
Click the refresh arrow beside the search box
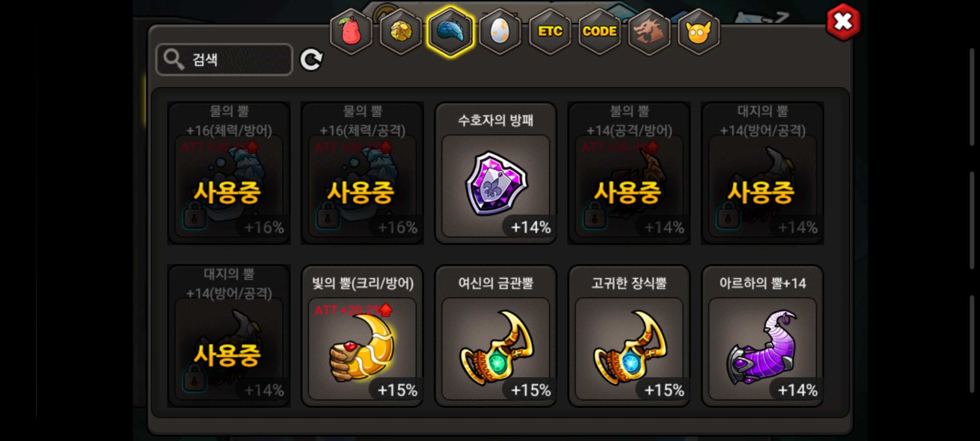[311, 60]
